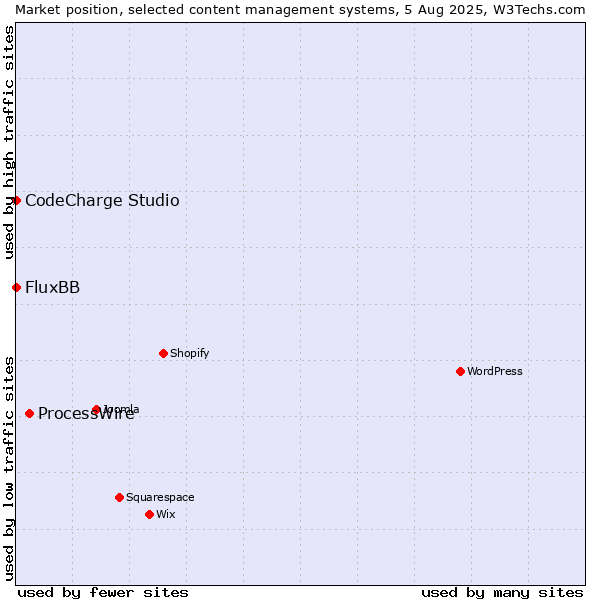Click the Joomla red data point
This screenshot has height=600, width=600.
tap(96, 409)
